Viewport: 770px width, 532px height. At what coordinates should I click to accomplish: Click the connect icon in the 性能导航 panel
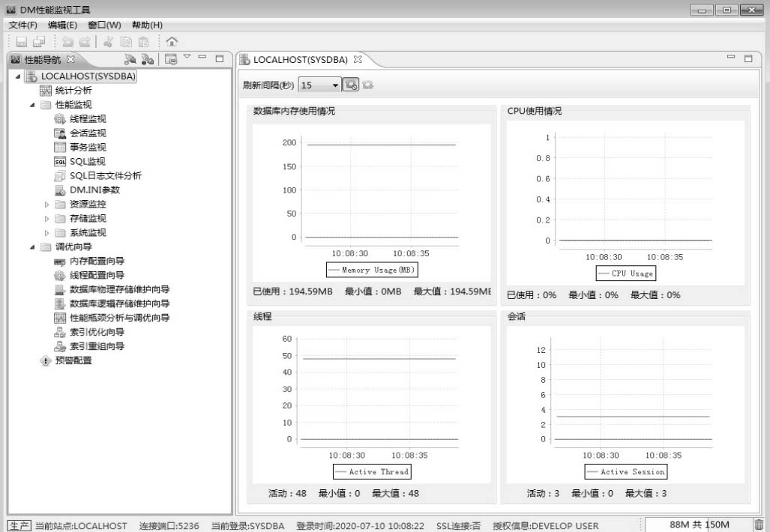(x=130, y=59)
